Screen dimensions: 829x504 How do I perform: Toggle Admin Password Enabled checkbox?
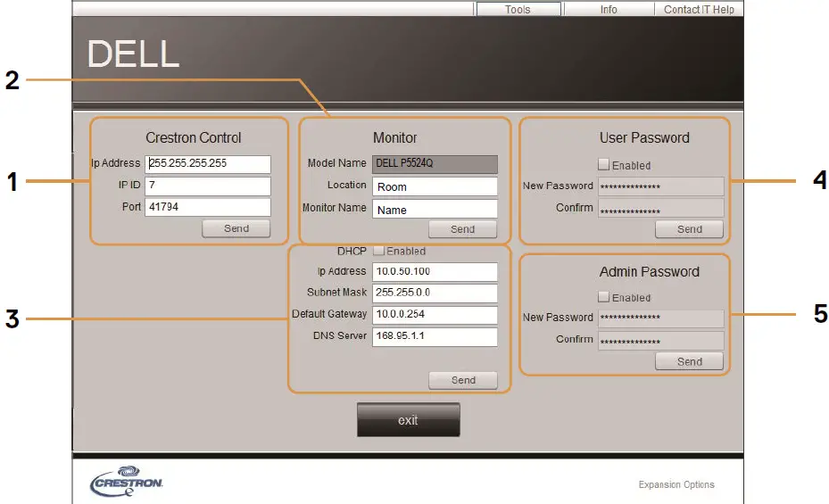pyautogui.click(x=604, y=297)
